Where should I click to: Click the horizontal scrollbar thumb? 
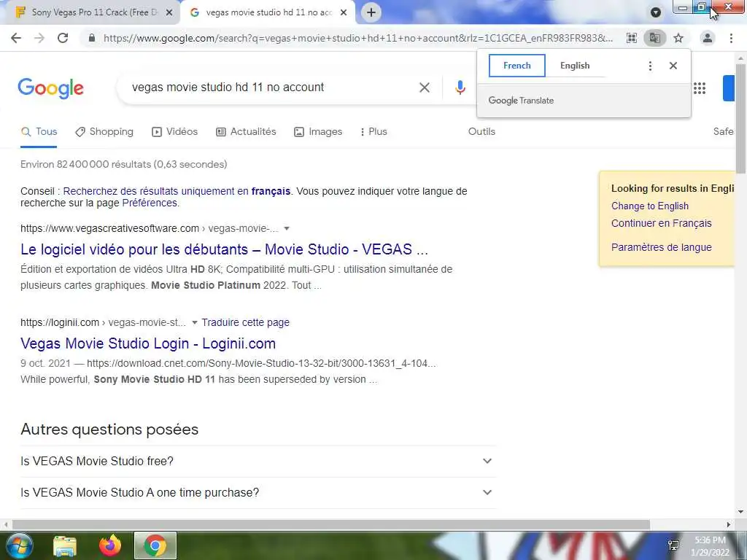tap(331, 525)
